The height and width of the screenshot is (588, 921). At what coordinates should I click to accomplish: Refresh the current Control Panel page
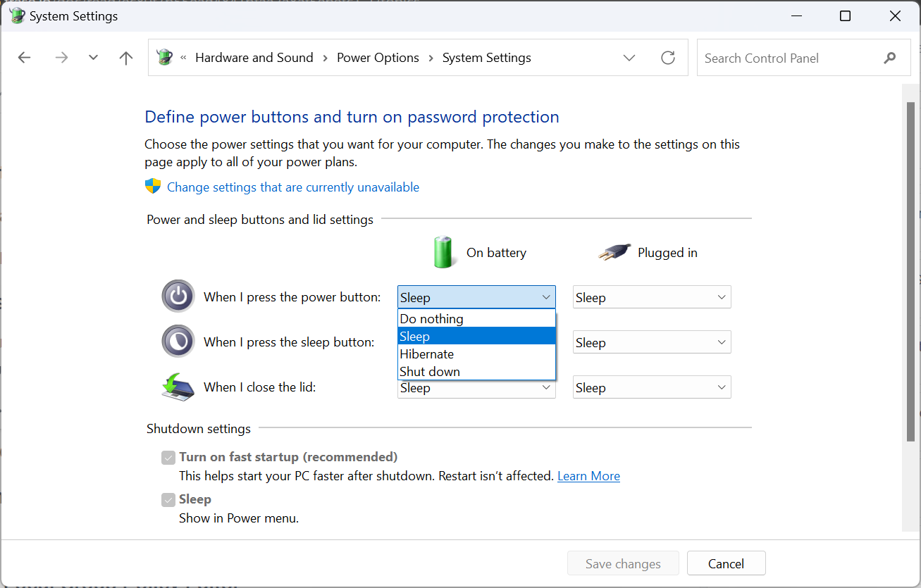[667, 58]
